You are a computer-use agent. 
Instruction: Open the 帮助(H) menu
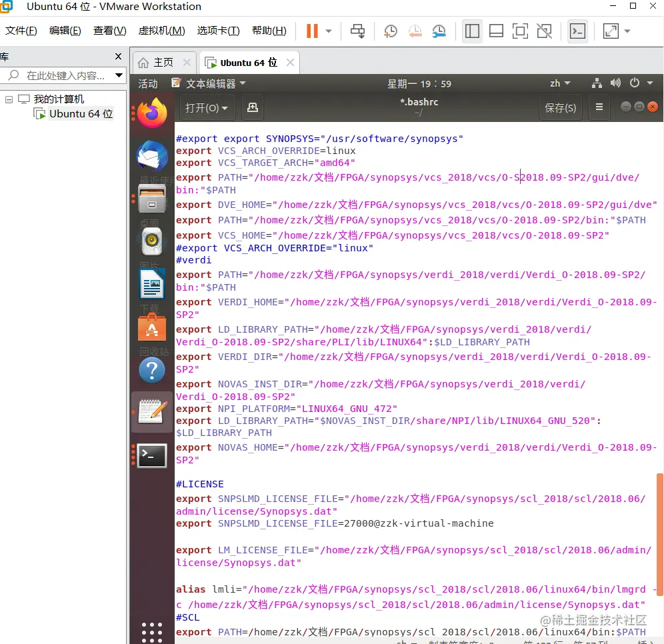click(x=269, y=31)
